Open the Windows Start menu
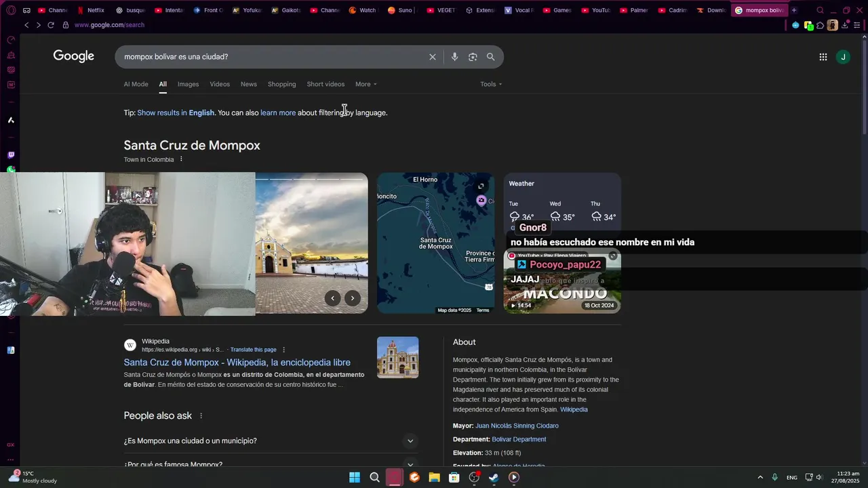The width and height of the screenshot is (868, 488). pos(355,477)
